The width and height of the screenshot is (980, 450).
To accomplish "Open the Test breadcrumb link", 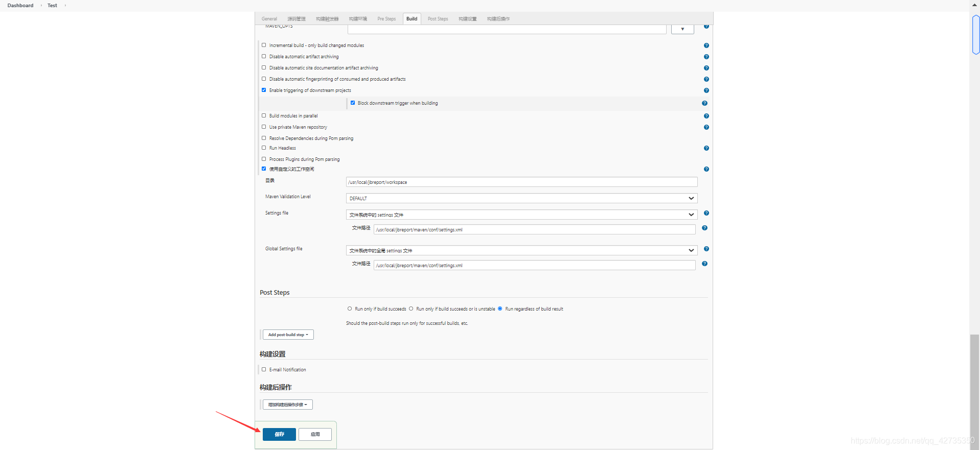I will [52, 6].
